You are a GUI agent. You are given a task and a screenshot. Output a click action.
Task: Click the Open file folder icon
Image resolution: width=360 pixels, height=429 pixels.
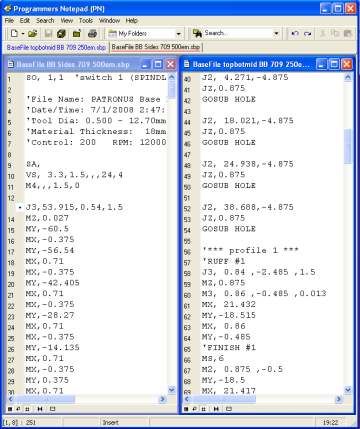[x=33, y=33]
